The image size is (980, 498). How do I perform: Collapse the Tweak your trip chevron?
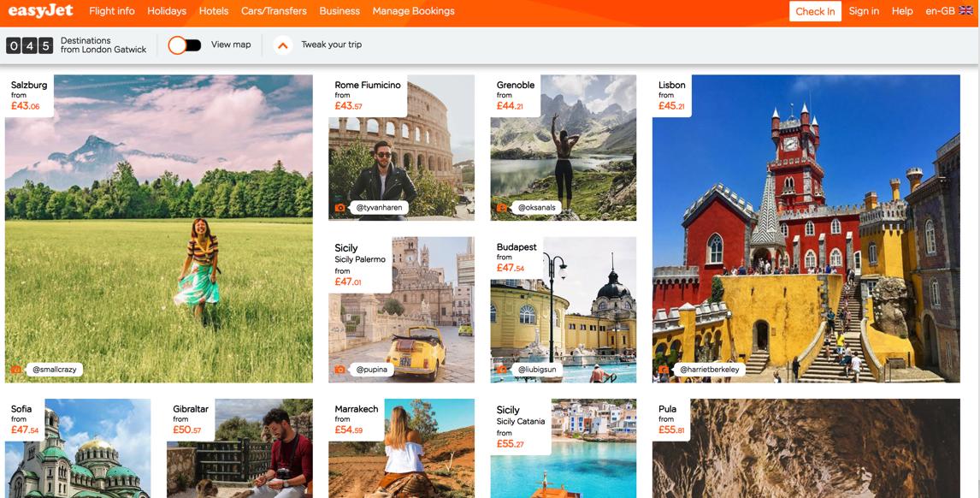283,45
